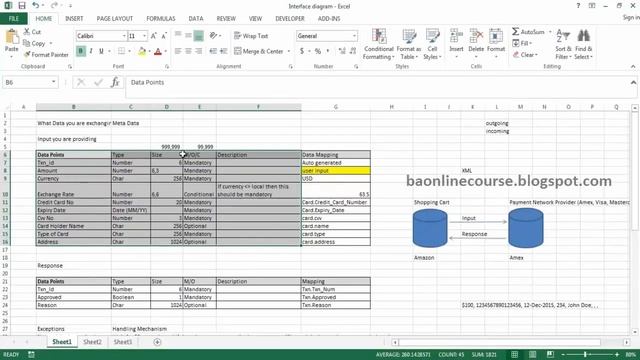The width and height of the screenshot is (640, 360).
Task: Open the General number format dropdown
Action: click(354, 36)
